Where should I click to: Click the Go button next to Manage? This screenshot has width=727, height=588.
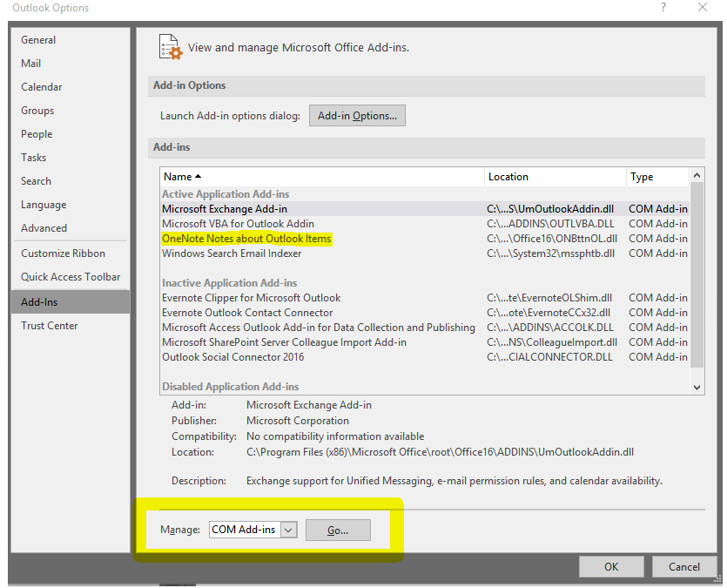[338, 530]
